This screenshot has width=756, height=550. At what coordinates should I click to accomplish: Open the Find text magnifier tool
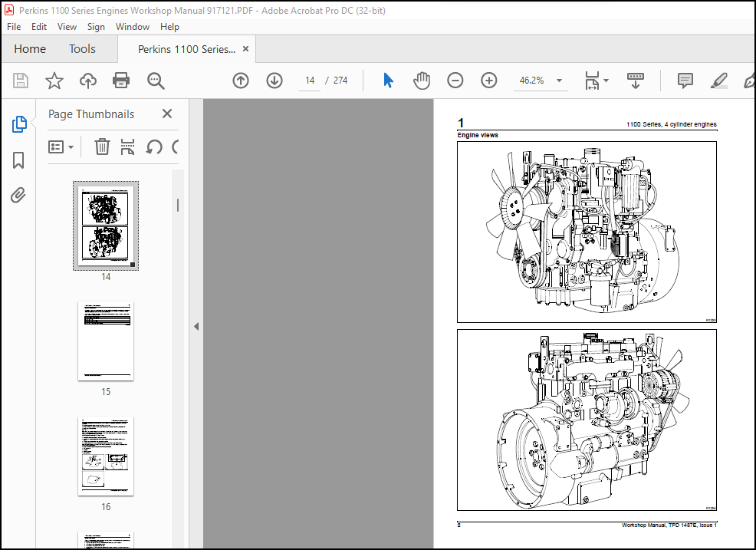[x=156, y=81]
